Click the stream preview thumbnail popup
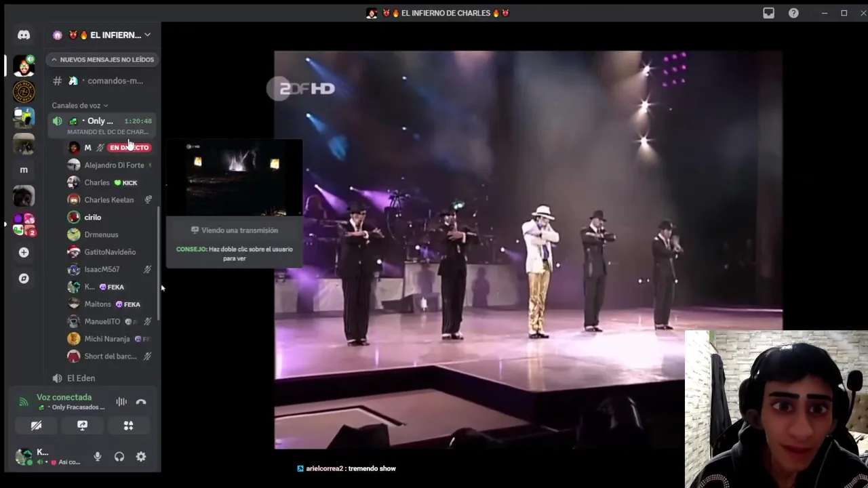This screenshot has height=488, width=868. click(235, 178)
